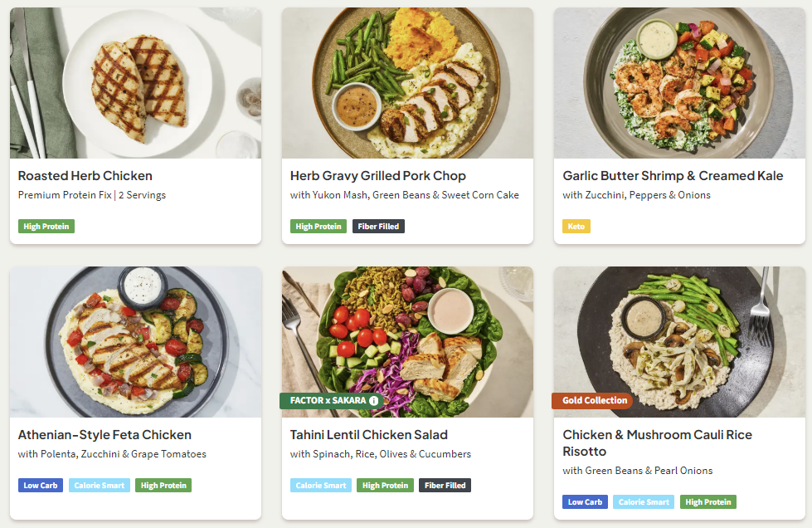The height and width of the screenshot is (528, 812).
Task: Select Low Carb tag on Feta Chicken card
Action: [41, 486]
